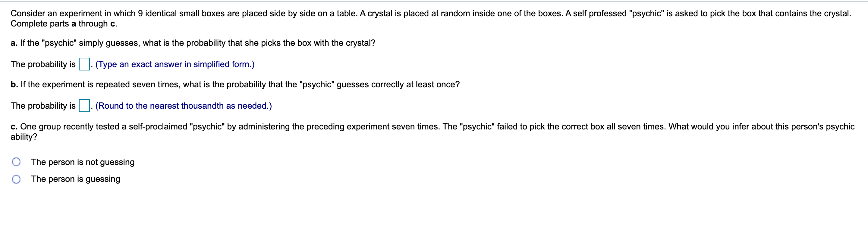Click the bold label 'c.'
868x236 pixels.
[14, 127]
